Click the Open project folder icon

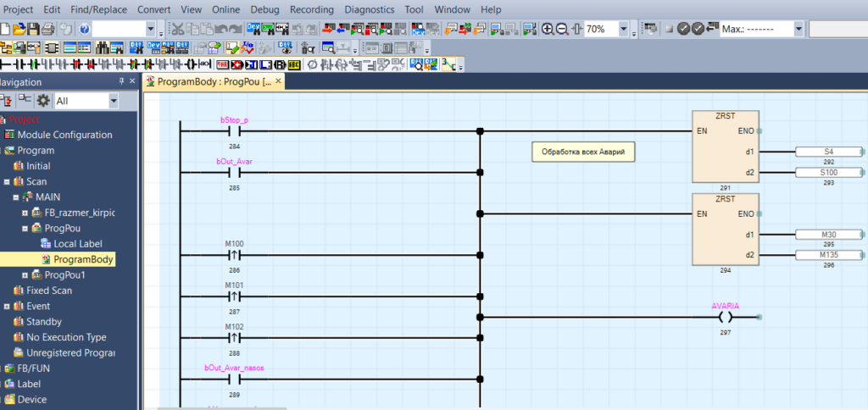(19, 29)
